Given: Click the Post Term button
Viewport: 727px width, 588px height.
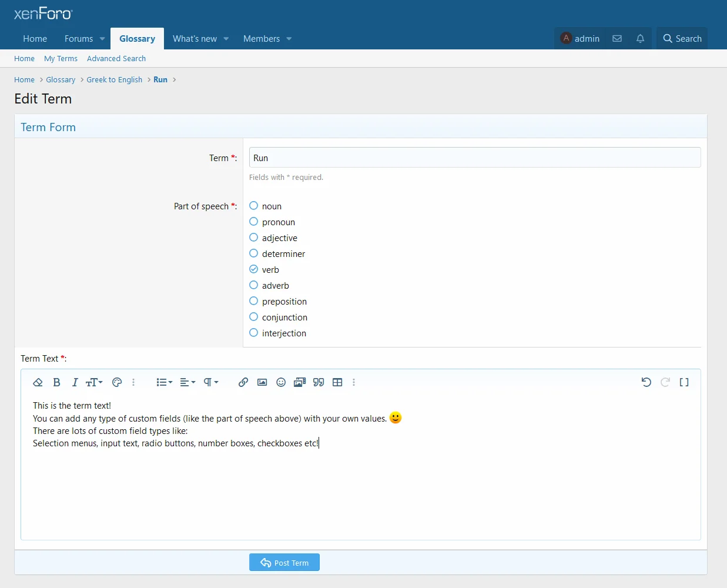Looking at the screenshot, I should 284,563.
